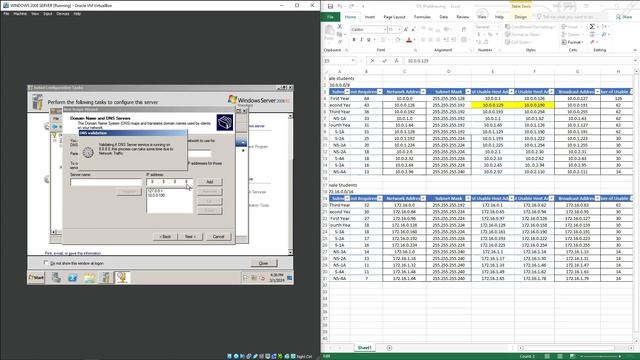Open VirtualBox Machine menu
Viewport: 640px width, 360px height.
[x=20, y=13]
